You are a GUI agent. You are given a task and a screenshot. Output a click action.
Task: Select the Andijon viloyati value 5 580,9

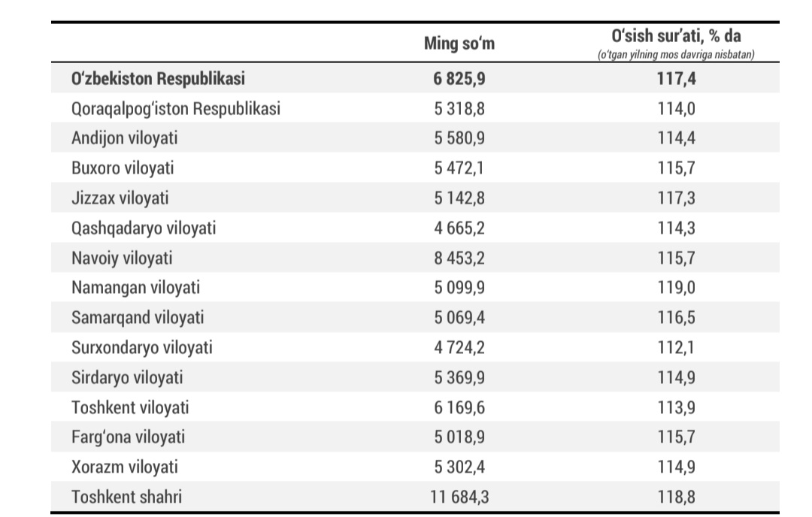pos(459,138)
